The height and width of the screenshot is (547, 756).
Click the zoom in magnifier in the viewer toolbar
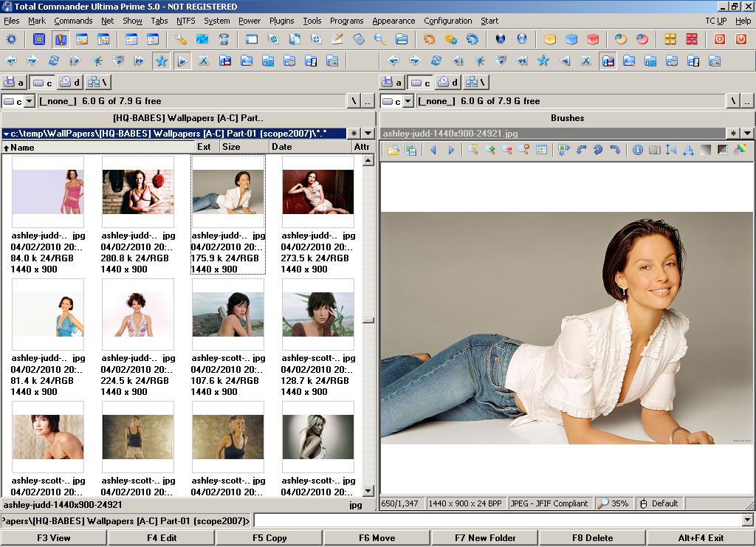click(490, 150)
